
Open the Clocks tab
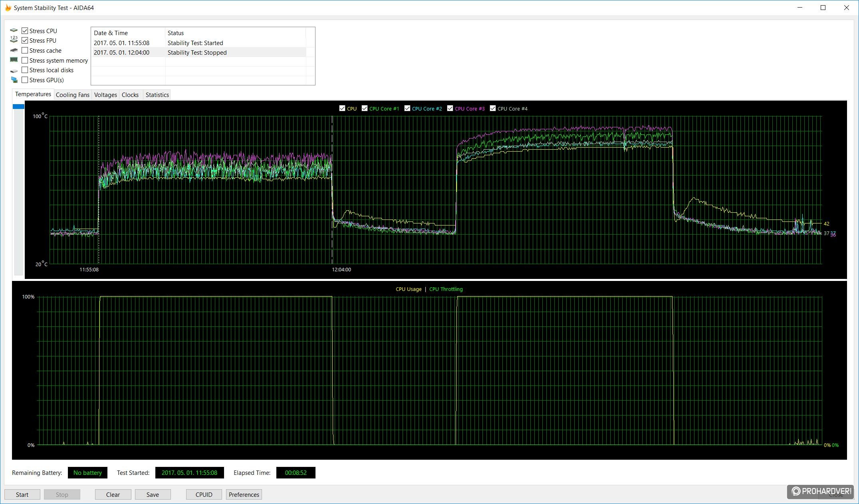tap(130, 95)
